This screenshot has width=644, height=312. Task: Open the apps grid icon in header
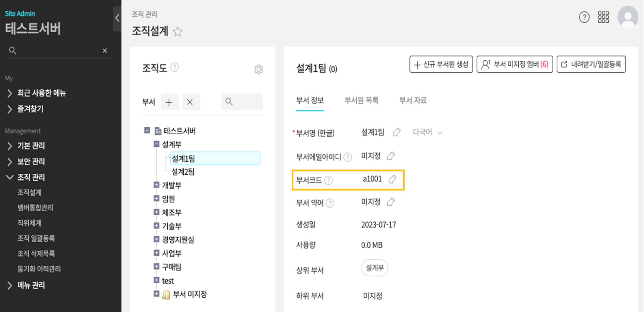603,17
